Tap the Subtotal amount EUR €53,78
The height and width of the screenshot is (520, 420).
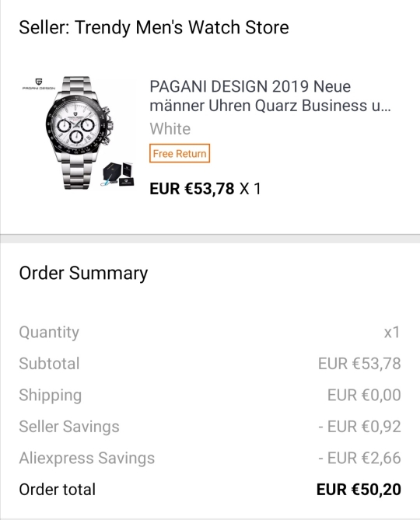(359, 364)
